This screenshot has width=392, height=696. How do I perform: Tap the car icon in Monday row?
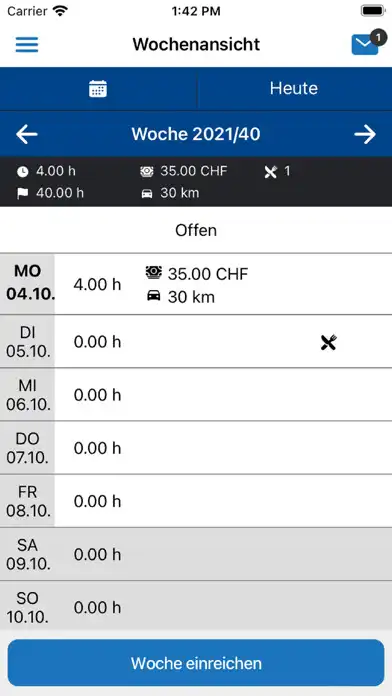coord(153,297)
